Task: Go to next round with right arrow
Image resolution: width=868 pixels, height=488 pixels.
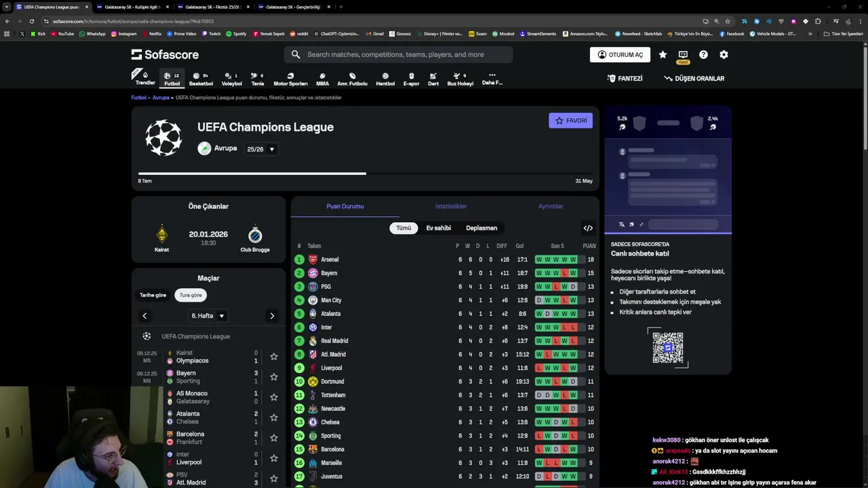Action: tap(272, 316)
